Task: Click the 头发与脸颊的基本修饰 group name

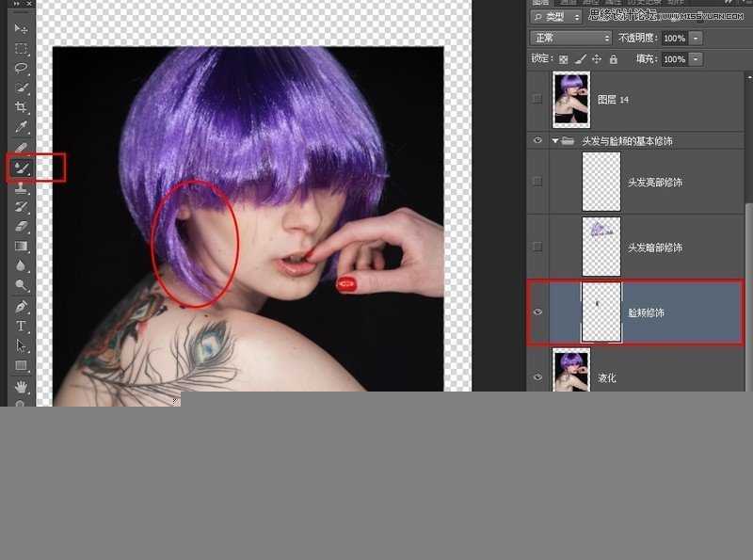Action: [627, 141]
